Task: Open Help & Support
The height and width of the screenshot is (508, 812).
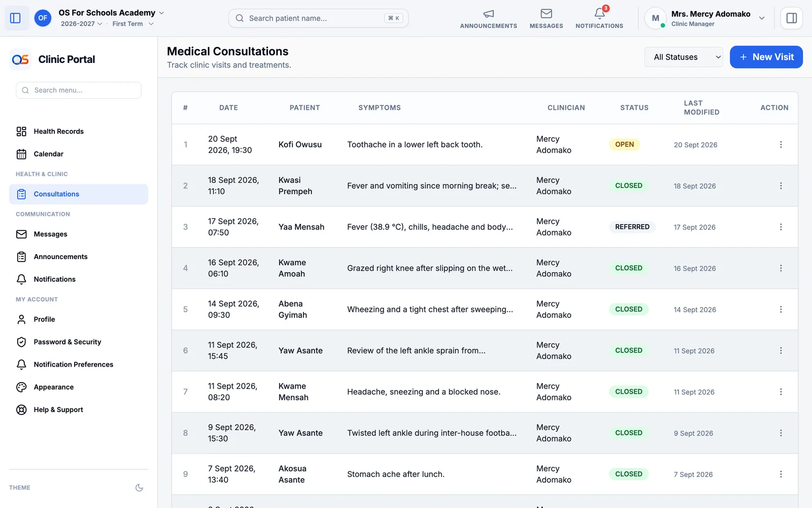Action: [79, 410]
